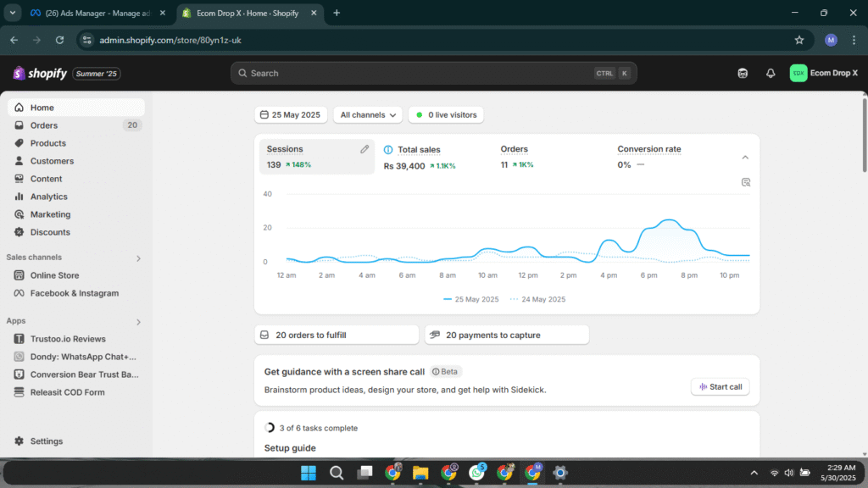The width and height of the screenshot is (868, 488).
Task: Open Orders in the sidebar
Action: tap(44, 125)
